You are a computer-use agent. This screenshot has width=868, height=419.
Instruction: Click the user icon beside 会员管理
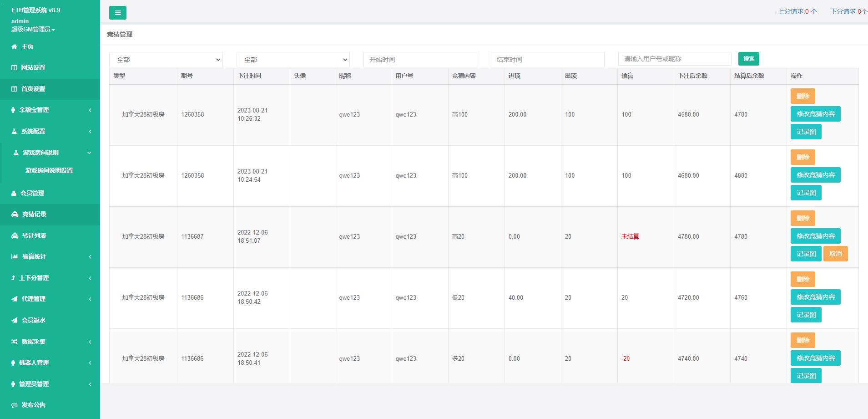[14, 193]
